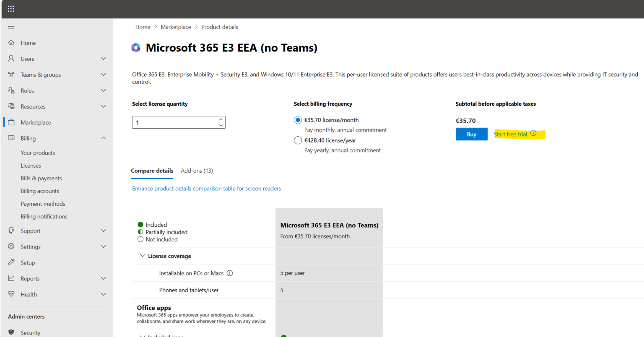Screen dimensions: 644x337
Task: Collapse the License coverage section
Action: (x=142, y=256)
